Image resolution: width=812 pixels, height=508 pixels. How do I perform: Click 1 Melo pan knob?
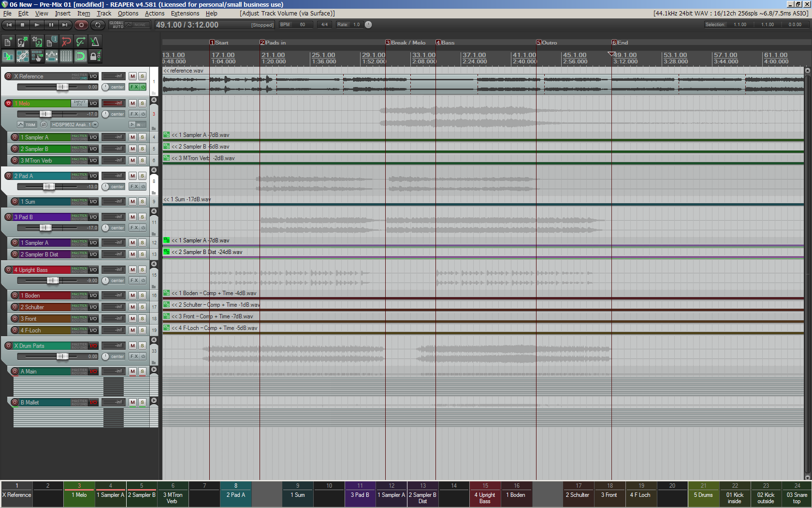pos(105,114)
